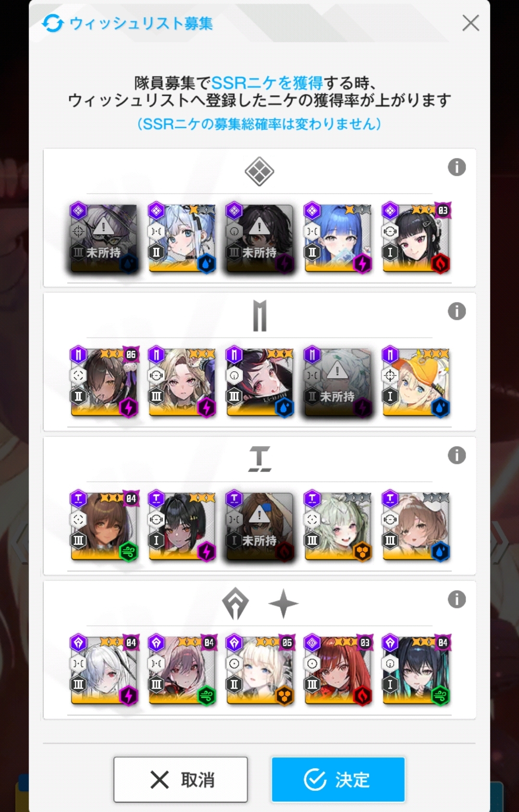Open info icon for Missilis manufacturer row
This screenshot has width=519, height=812.
(x=457, y=311)
